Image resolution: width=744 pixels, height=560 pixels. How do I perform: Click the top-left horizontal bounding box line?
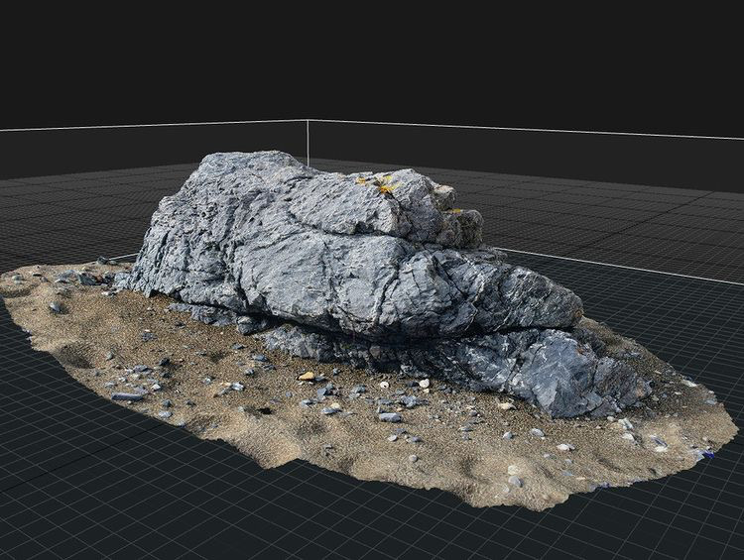tap(149, 125)
